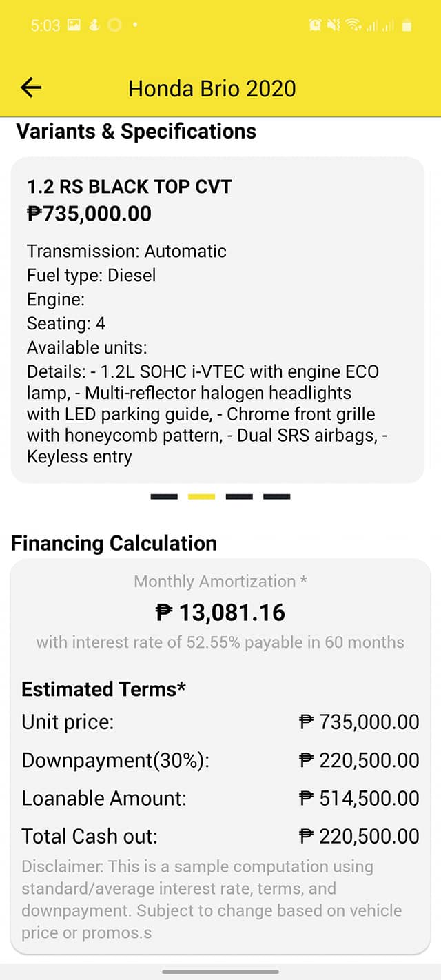Tap the Honda Brio 2020 header title
This screenshot has height=980, width=441.
pyautogui.click(x=212, y=88)
